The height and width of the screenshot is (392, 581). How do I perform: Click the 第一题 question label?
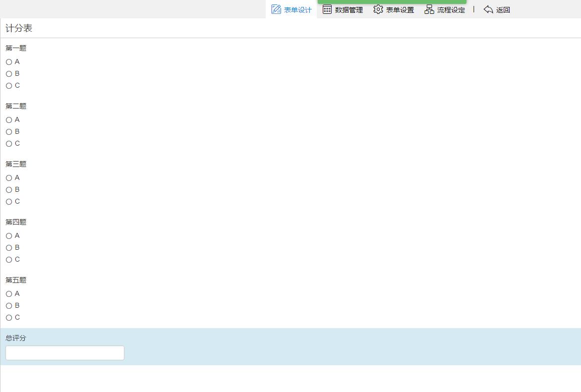pyautogui.click(x=16, y=48)
